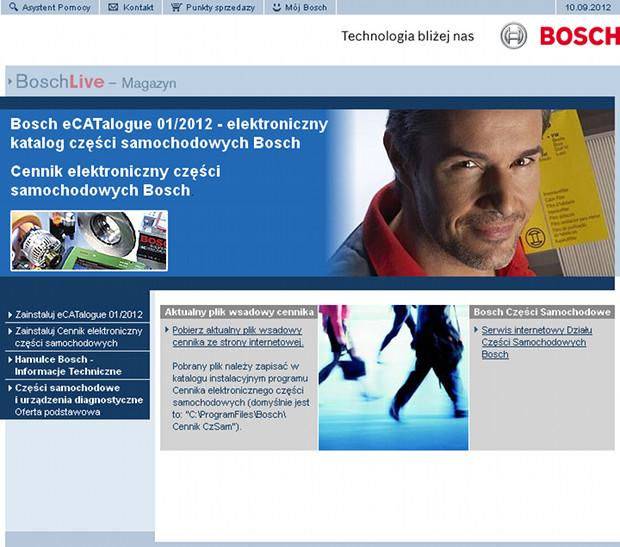Click the Pobierz aktualny plik wsadowy cennika link

coord(238,336)
